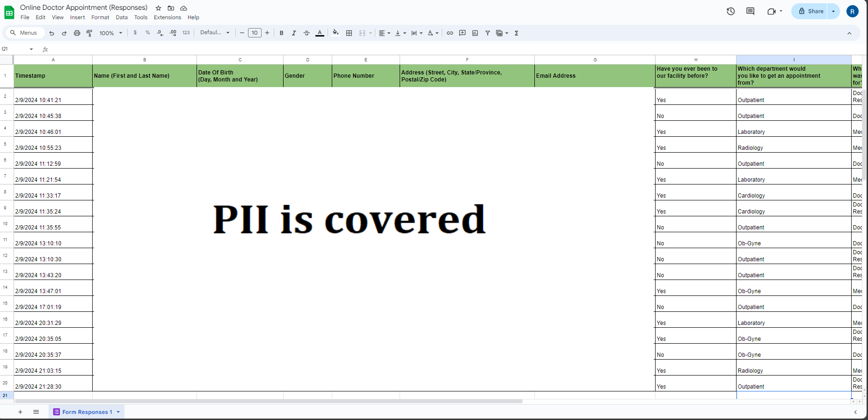The height and width of the screenshot is (420, 868).
Task: Expand zoom 100% dropdown
Action: tap(111, 33)
